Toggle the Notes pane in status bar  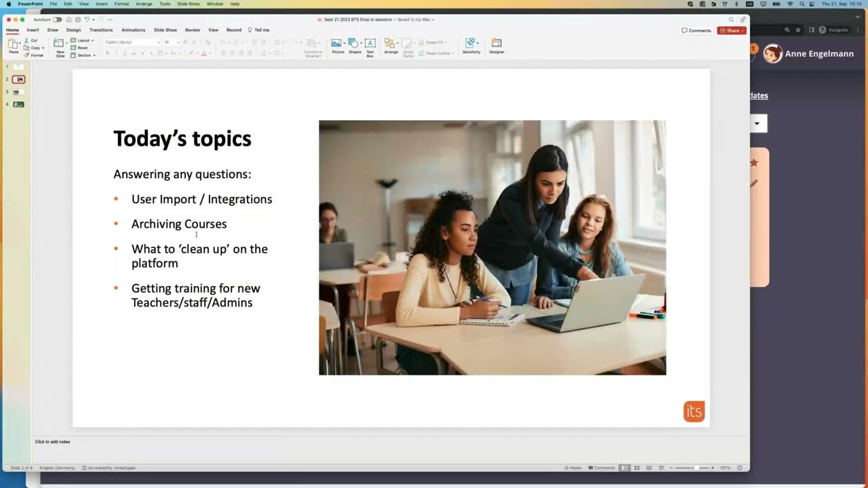pos(573,468)
